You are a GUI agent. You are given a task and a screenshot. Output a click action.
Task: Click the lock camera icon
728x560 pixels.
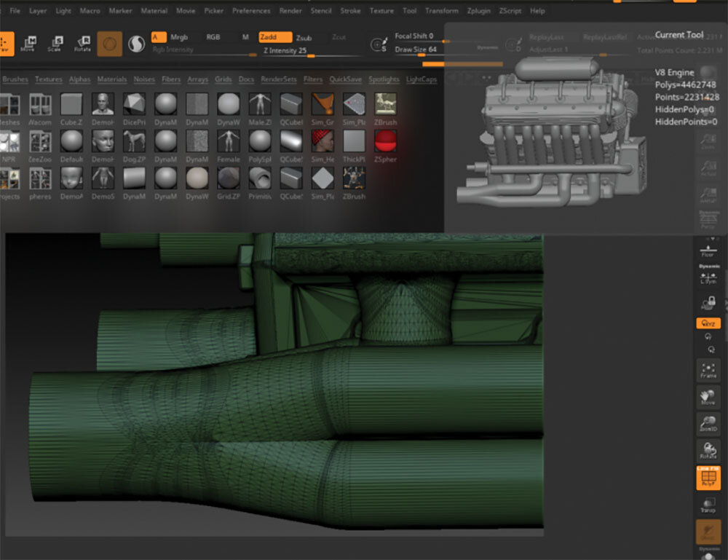point(708,303)
